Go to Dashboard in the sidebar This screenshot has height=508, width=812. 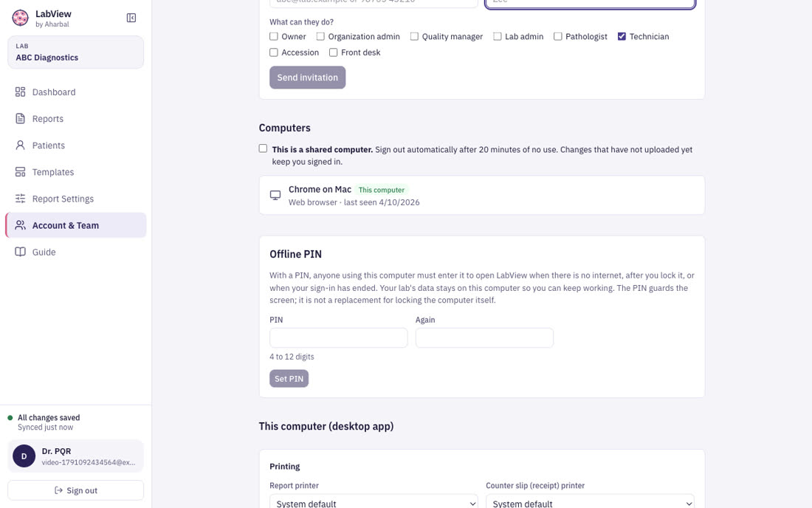tap(75, 92)
